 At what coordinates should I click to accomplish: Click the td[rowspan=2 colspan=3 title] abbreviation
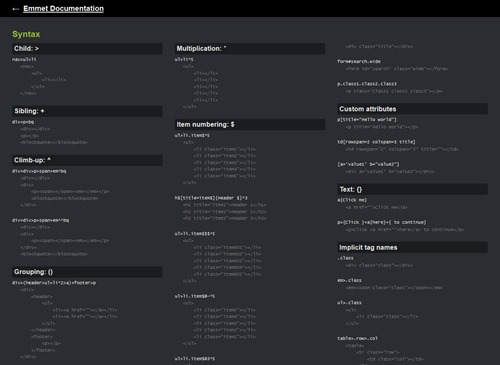coord(376,142)
